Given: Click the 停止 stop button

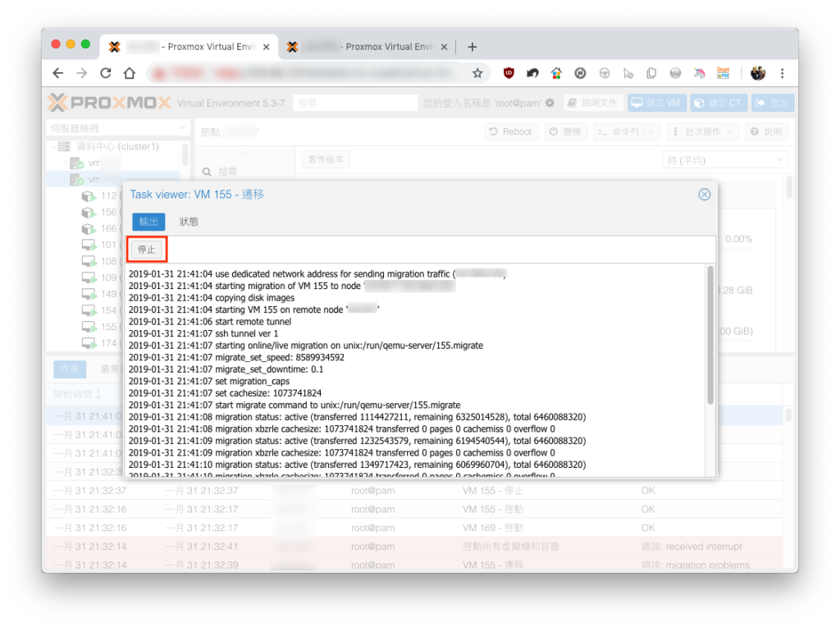Looking at the screenshot, I should pyautogui.click(x=146, y=250).
